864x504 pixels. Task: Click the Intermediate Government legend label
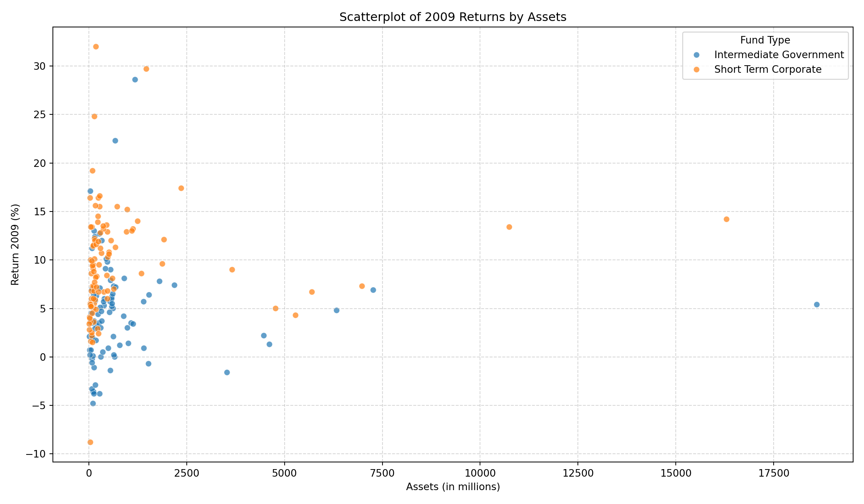779,55
